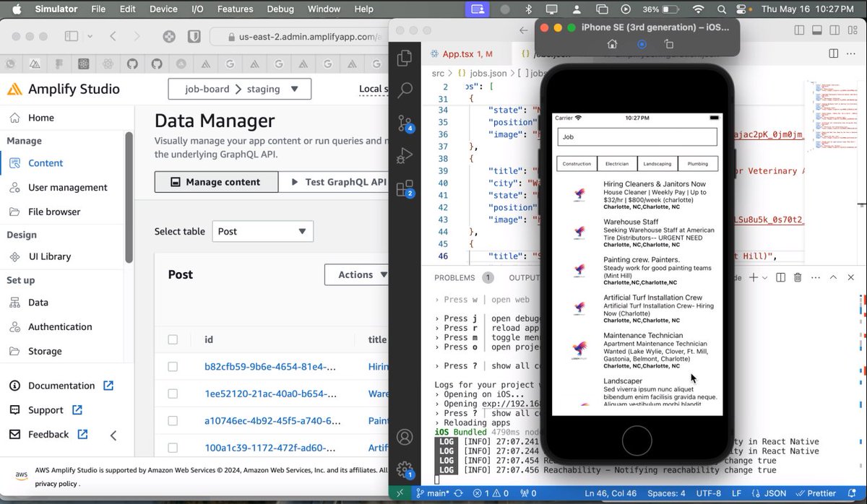Screen dimensions: 867x504
Task: Open record link b82cfb59-9b6e-4654-81e4
Action: (271, 367)
